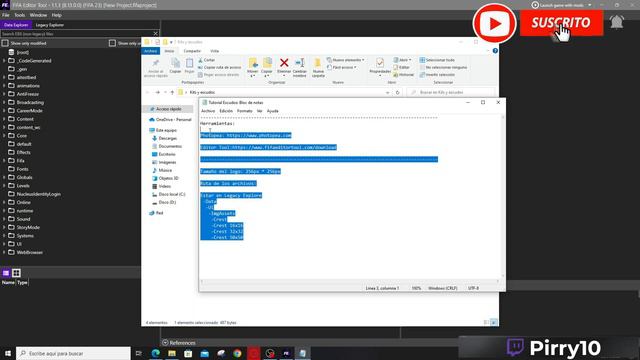Click the Nueva carpeta icon in Explorer ribbon
This screenshot has width=640, height=360.
318,63
